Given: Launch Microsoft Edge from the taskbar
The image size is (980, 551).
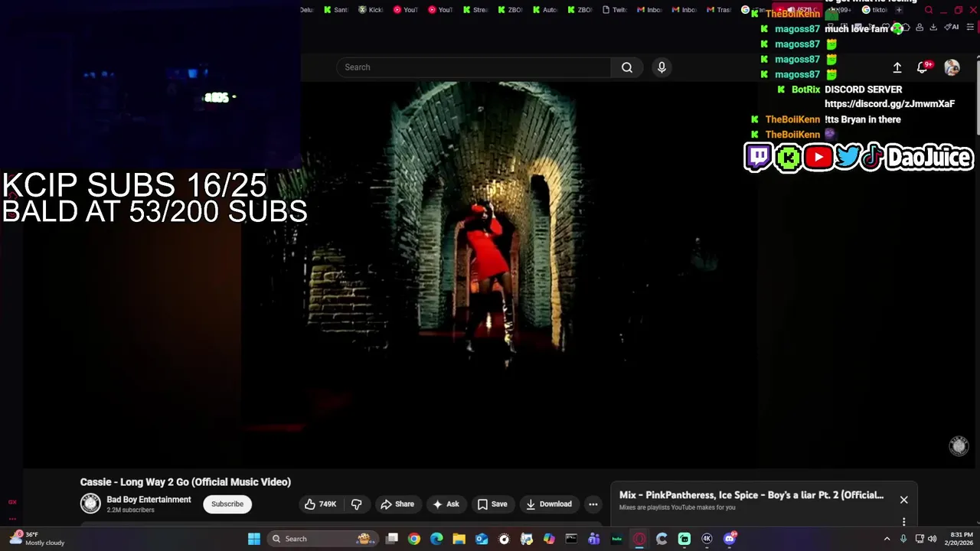Looking at the screenshot, I should coord(436,539).
